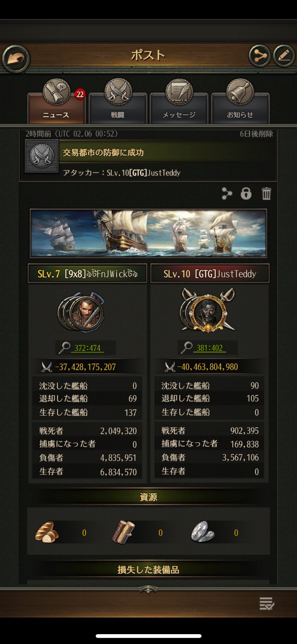Expand the bottom panel chevron handle
Image resolution: width=297 pixels, height=644 pixels.
(148, 589)
